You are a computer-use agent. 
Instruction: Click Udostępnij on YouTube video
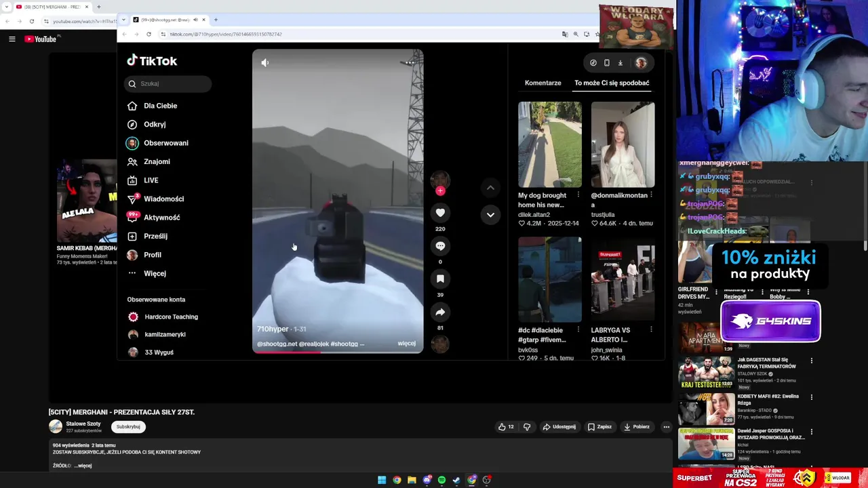559,427
